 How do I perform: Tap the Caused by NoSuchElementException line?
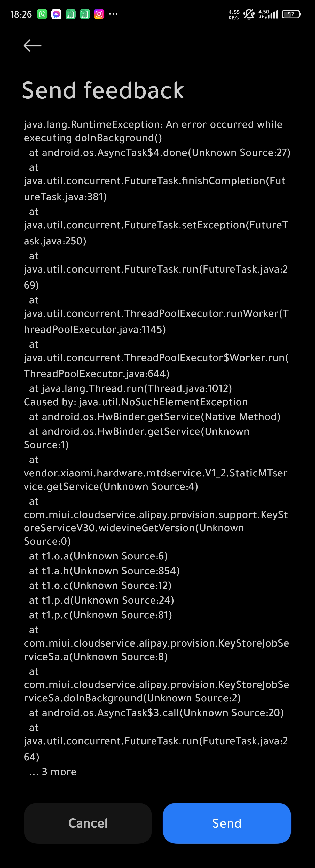click(x=136, y=402)
